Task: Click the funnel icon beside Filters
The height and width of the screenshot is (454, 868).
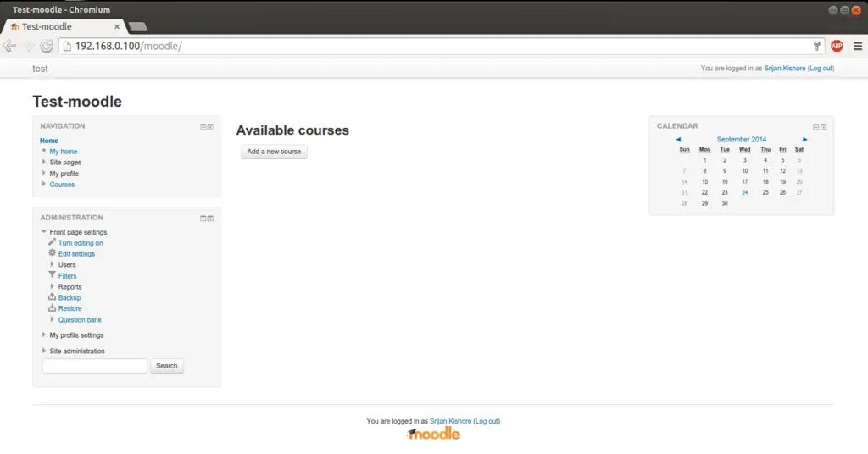Action: tap(52, 274)
